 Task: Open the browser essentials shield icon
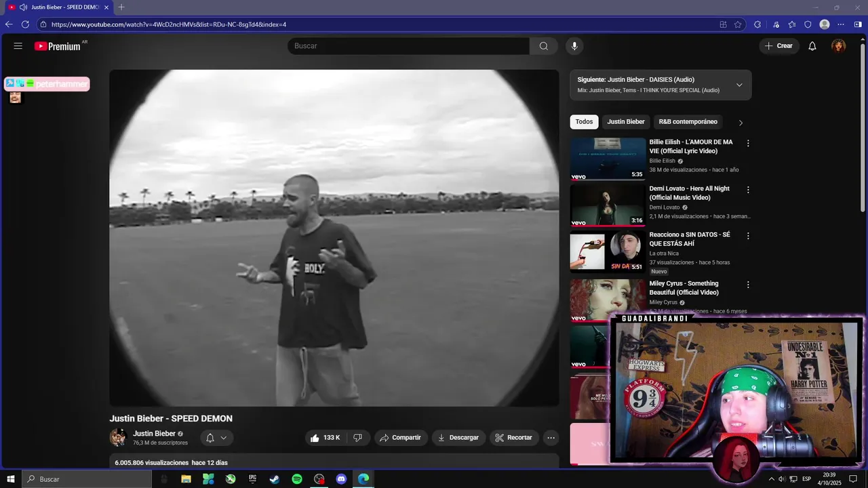click(808, 24)
